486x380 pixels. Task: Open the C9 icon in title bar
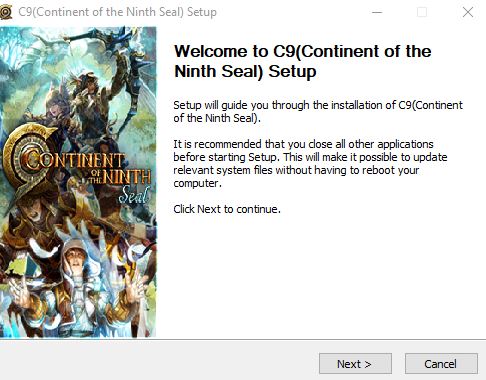[x=6, y=12]
